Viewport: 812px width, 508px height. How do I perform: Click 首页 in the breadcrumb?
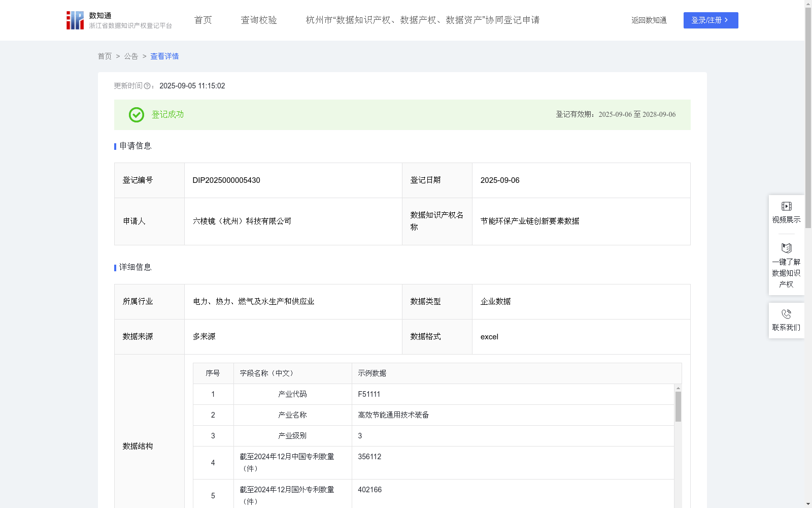point(105,56)
